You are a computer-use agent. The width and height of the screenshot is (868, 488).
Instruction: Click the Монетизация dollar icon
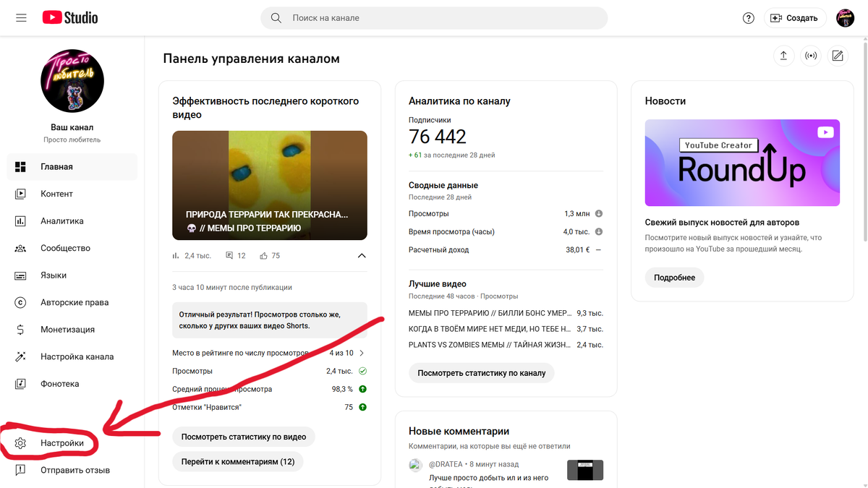tap(20, 330)
